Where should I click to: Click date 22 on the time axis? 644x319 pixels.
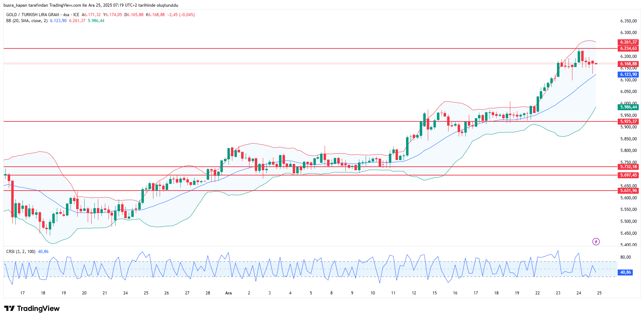point(537,293)
